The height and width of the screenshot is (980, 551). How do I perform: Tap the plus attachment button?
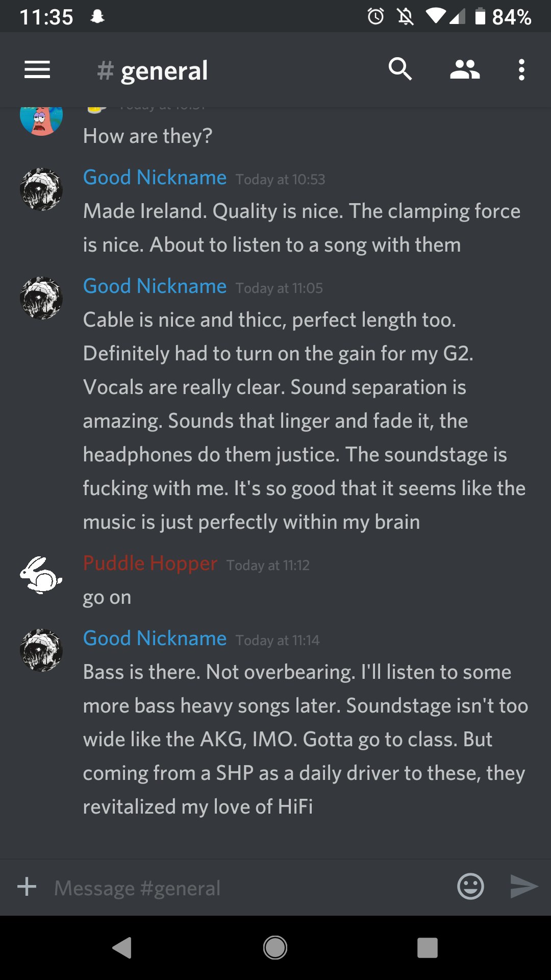pyautogui.click(x=27, y=887)
